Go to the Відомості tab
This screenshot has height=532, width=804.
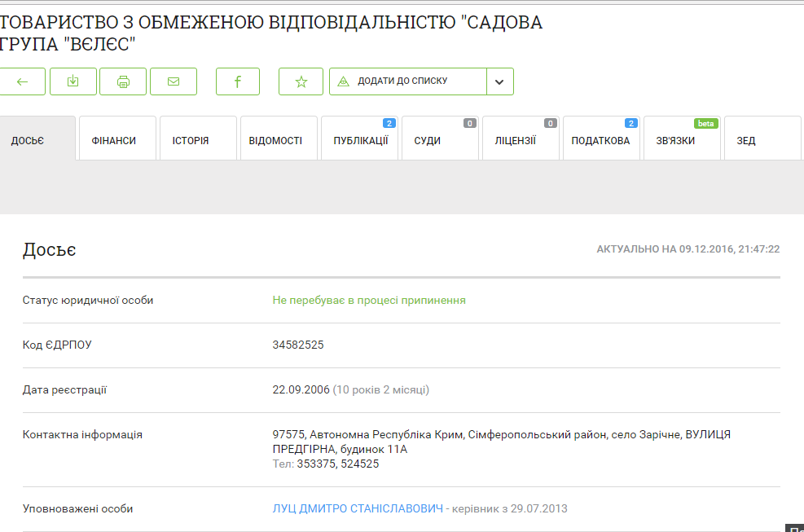pos(275,140)
